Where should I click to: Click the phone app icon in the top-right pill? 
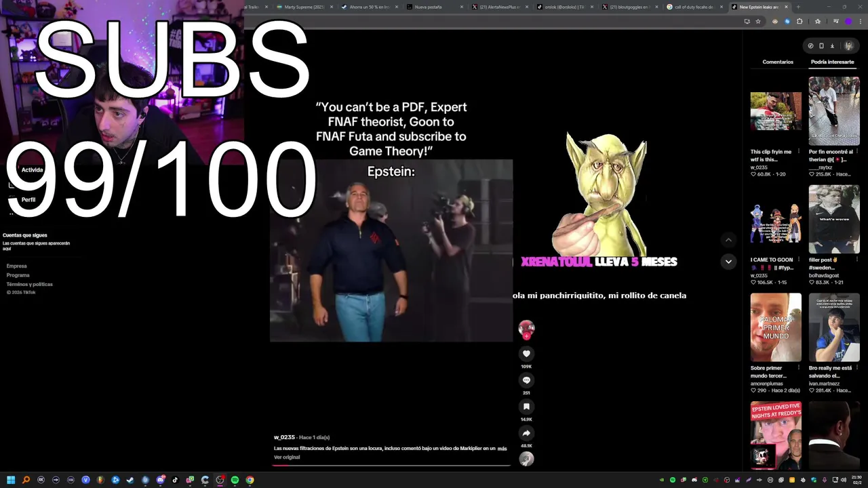[x=821, y=46]
